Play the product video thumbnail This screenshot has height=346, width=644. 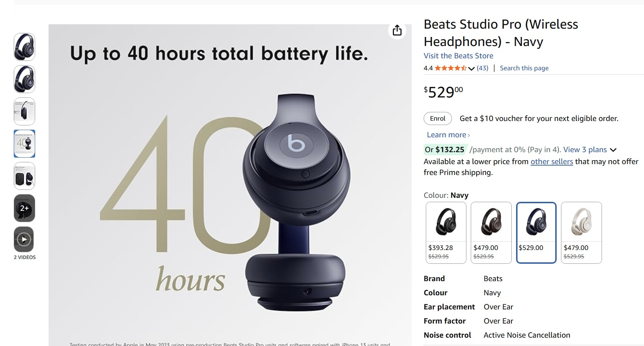(x=24, y=239)
